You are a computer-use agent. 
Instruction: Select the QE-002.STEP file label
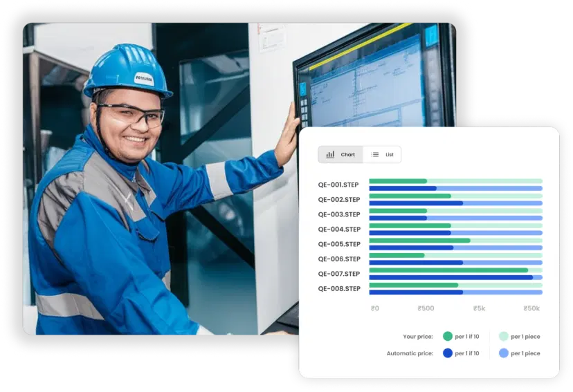339,200
